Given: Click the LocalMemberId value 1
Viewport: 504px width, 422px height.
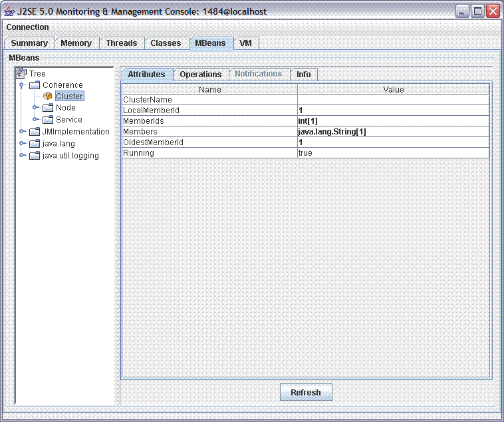Looking at the screenshot, I should pos(394,110).
